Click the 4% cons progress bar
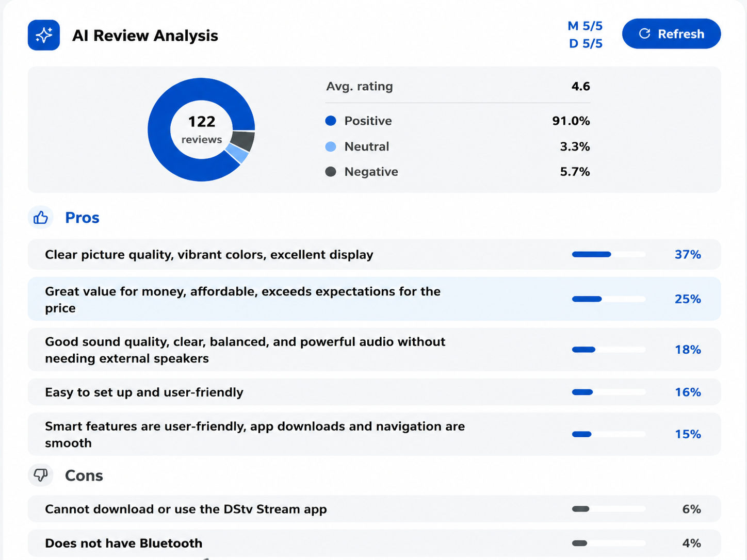The height and width of the screenshot is (560, 747). (x=609, y=543)
